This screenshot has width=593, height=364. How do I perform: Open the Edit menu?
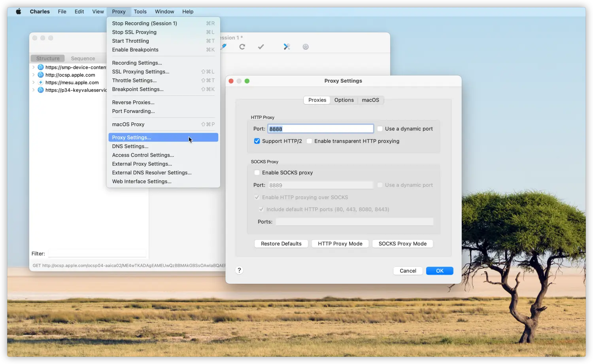(x=79, y=11)
